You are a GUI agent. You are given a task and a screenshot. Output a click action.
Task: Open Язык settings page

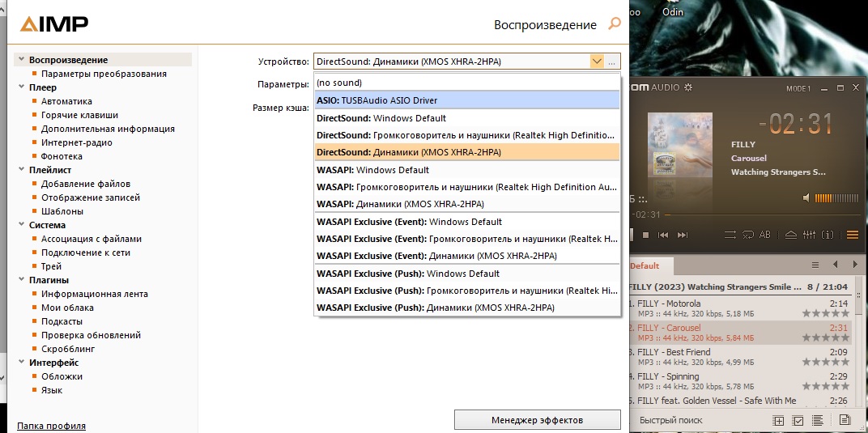52,390
